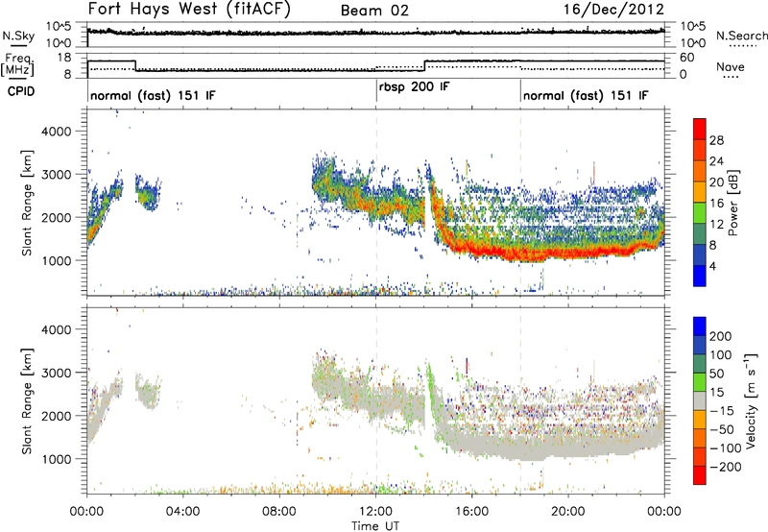The width and height of the screenshot is (768, 532).
Task: Click the frequency trace step near 14:00
Action: pyautogui.click(x=425, y=65)
